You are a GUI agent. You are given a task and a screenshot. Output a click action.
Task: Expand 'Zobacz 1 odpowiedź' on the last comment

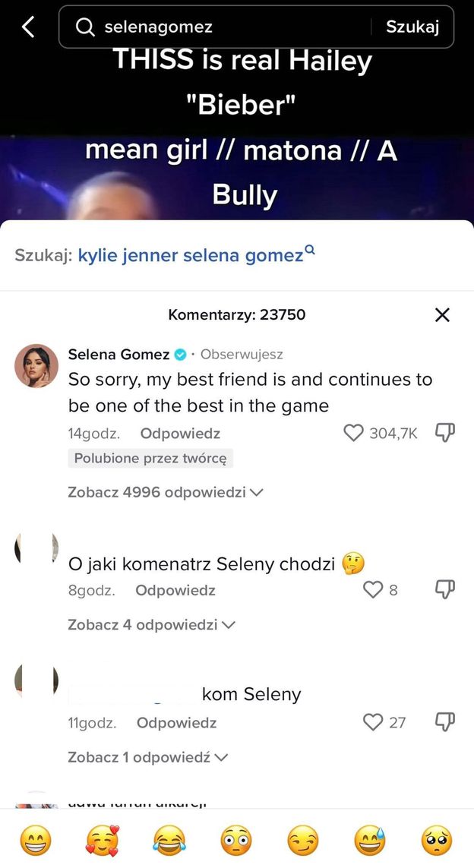148,756
